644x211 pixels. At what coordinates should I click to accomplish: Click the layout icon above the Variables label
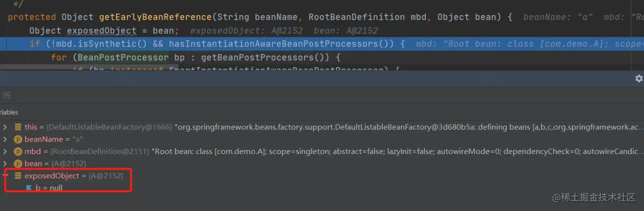click(x=6, y=95)
